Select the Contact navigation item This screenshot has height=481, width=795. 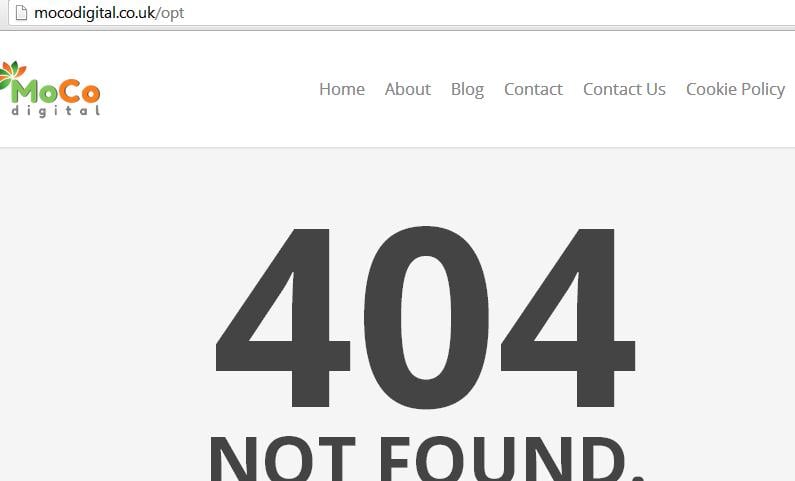tap(533, 89)
